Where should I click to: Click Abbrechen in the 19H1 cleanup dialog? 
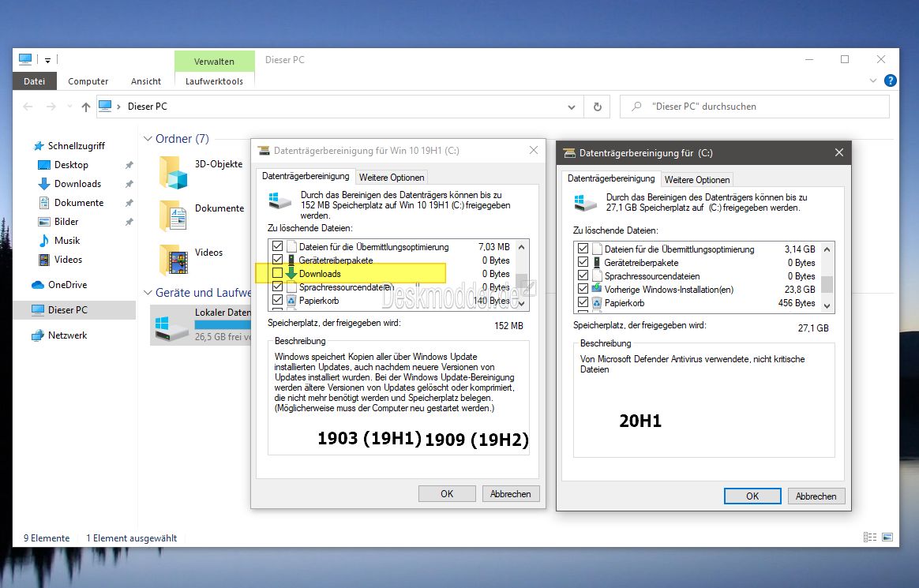(511, 494)
